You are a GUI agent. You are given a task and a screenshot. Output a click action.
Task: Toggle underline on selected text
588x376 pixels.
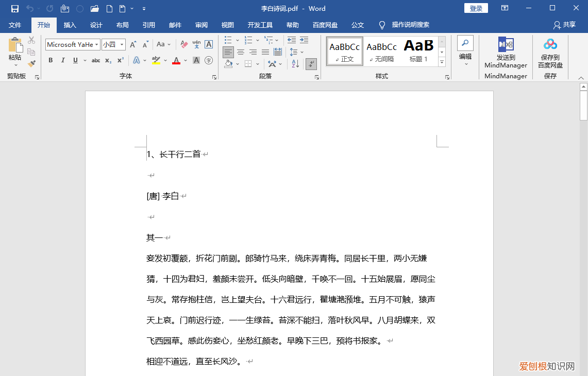pos(74,60)
